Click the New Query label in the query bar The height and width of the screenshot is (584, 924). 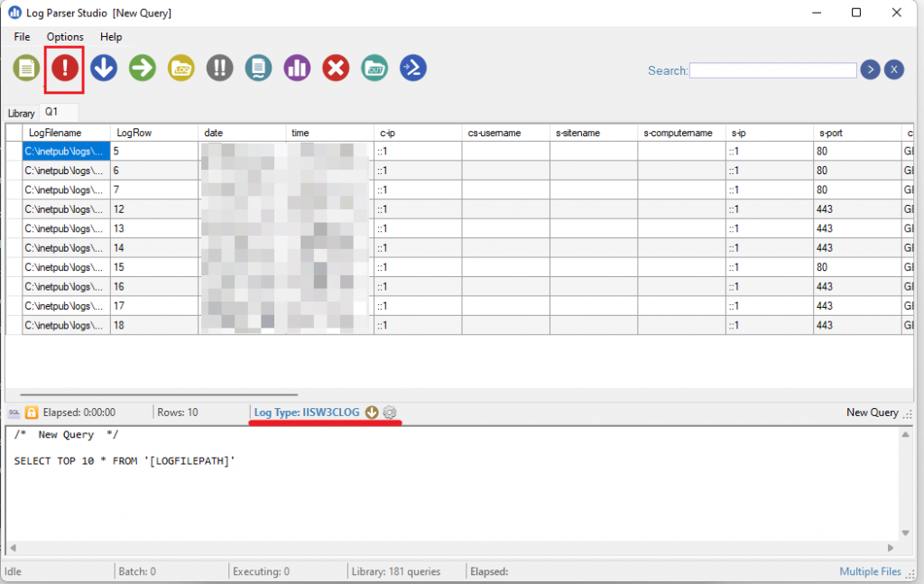[x=873, y=413]
